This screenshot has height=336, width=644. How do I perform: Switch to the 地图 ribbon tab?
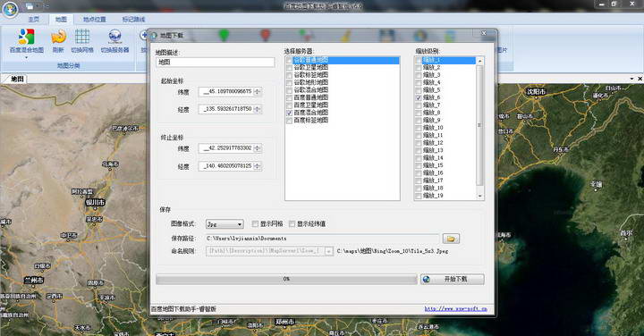click(x=61, y=20)
